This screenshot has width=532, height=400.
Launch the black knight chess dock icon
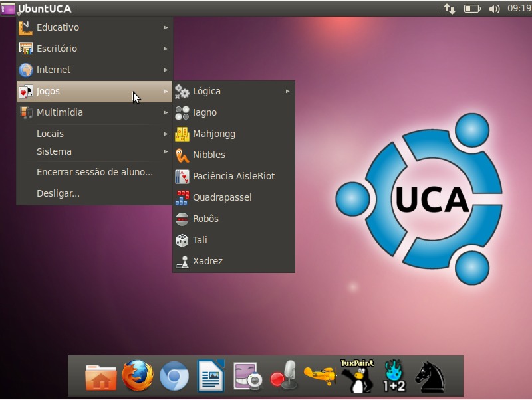click(430, 376)
